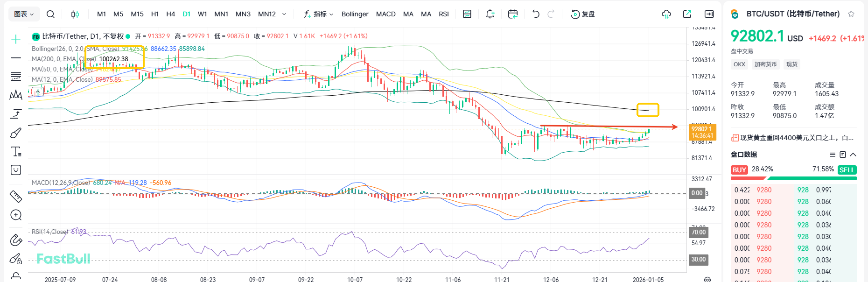The height and width of the screenshot is (282, 868).
Task: Open the share chart icon
Action: pyautogui.click(x=687, y=14)
